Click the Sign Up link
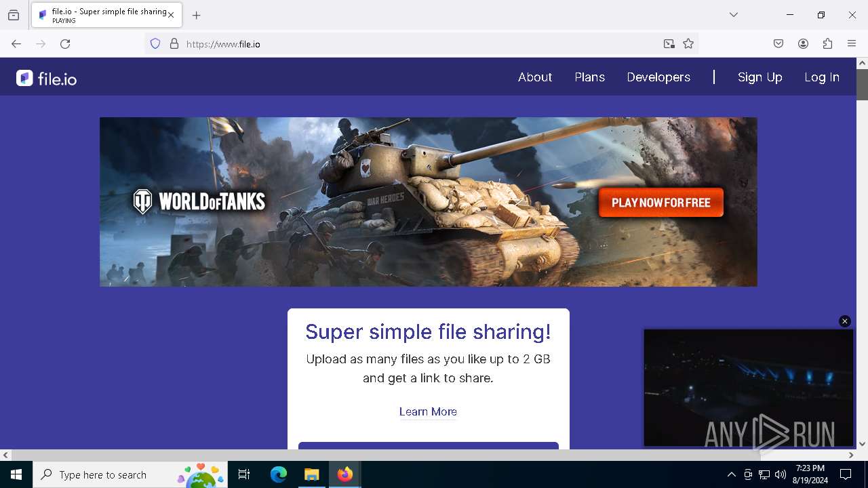Image resolution: width=868 pixels, height=488 pixels. coord(759,77)
